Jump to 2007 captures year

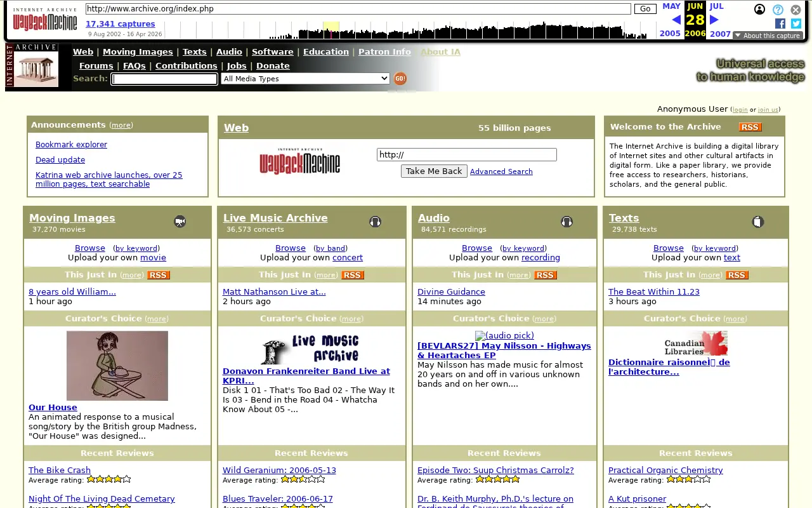pyautogui.click(x=720, y=34)
